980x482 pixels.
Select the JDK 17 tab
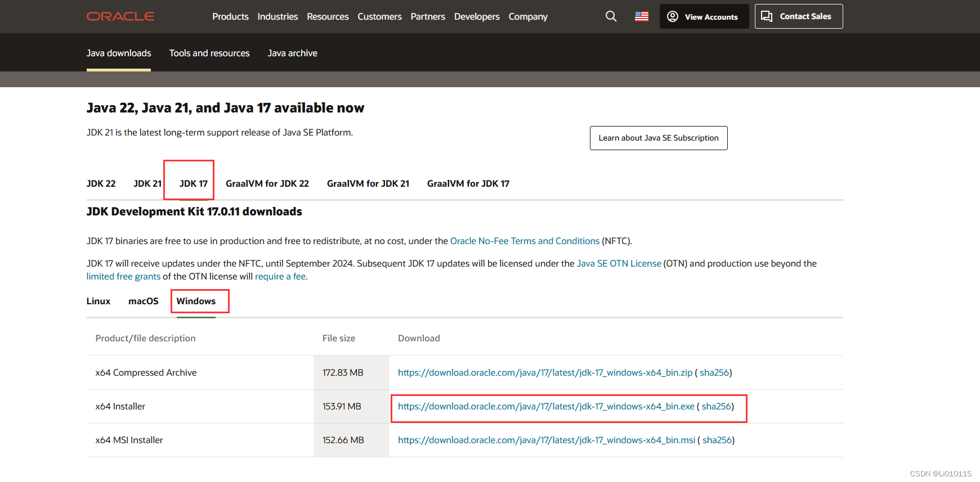pyautogui.click(x=194, y=183)
